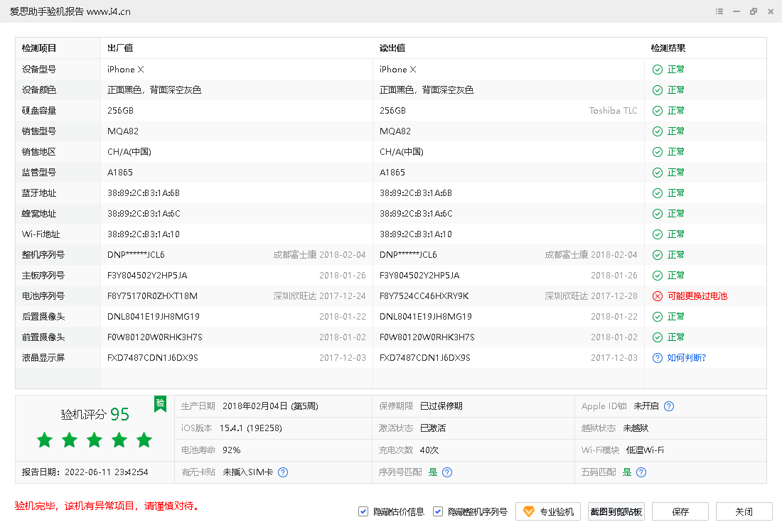This screenshot has height=532, width=782.
Task: Click factory Wi-Fi地址 value 38:89:2C:B3:1A:10
Action: [x=144, y=234]
